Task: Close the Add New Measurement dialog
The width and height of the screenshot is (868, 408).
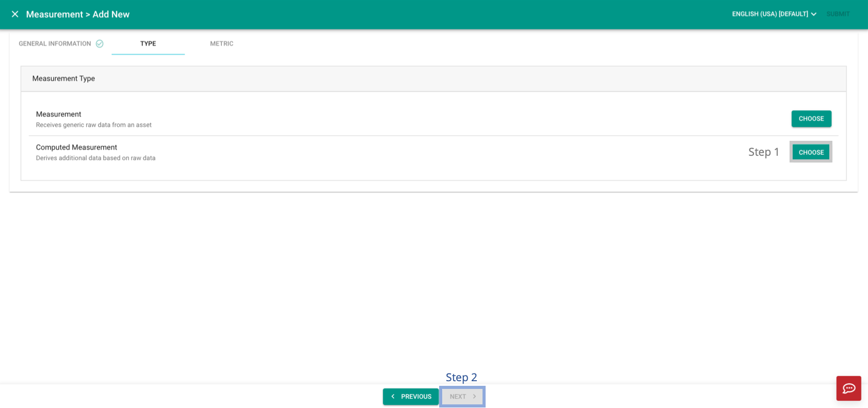Action: pos(15,14)
